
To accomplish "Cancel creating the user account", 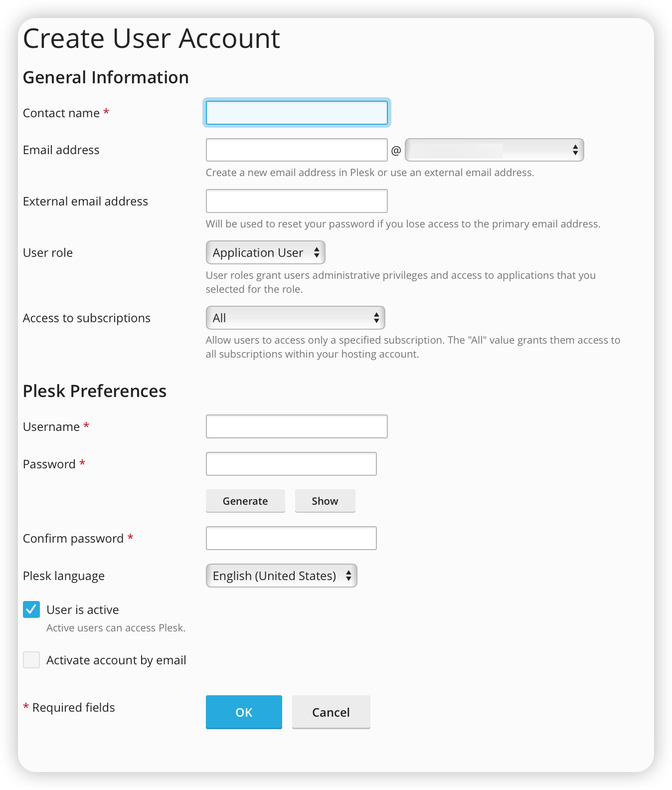I will click(331, 712).
